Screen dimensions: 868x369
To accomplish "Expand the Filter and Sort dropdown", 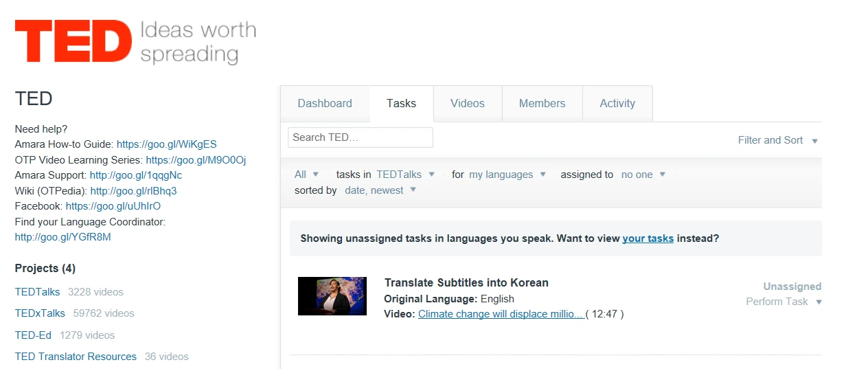I will click(x=777, y=140).
